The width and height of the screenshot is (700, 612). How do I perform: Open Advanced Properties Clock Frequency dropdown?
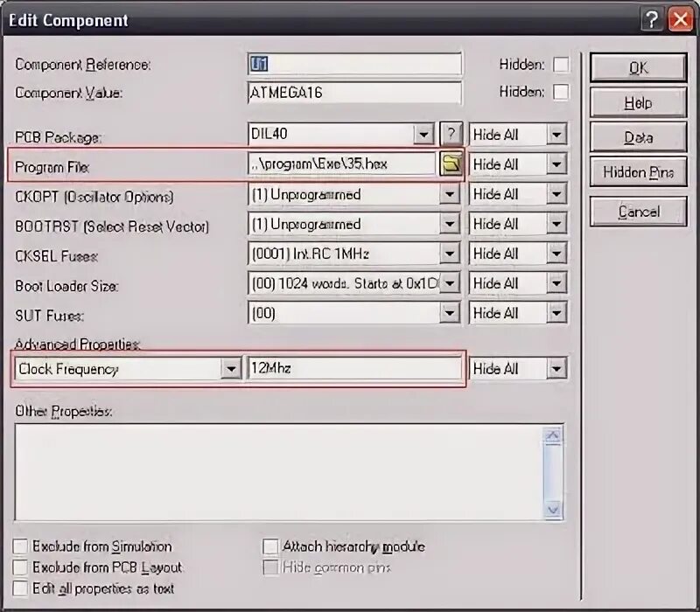(x=231, y=368)
